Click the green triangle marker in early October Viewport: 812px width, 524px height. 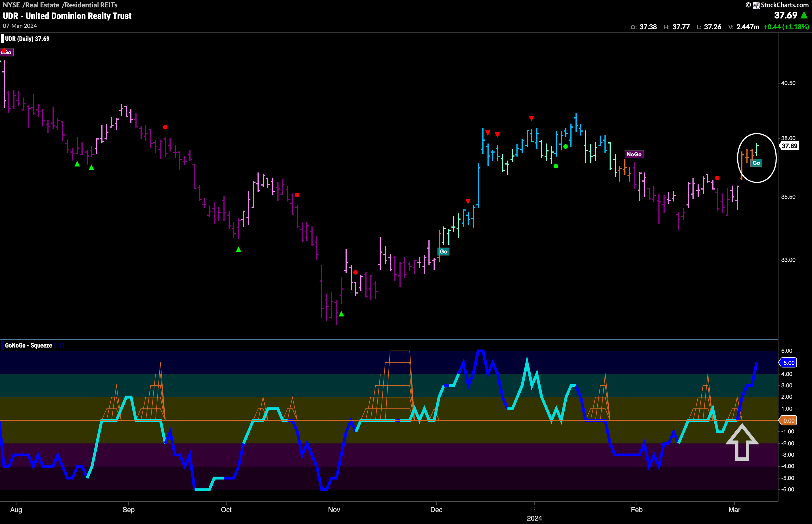[238, 249]
